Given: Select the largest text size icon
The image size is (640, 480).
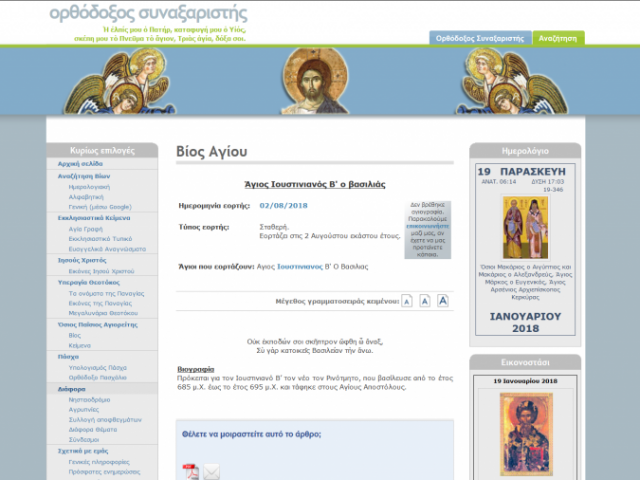Looking at the screenshot, I should (x=443, y=301).
